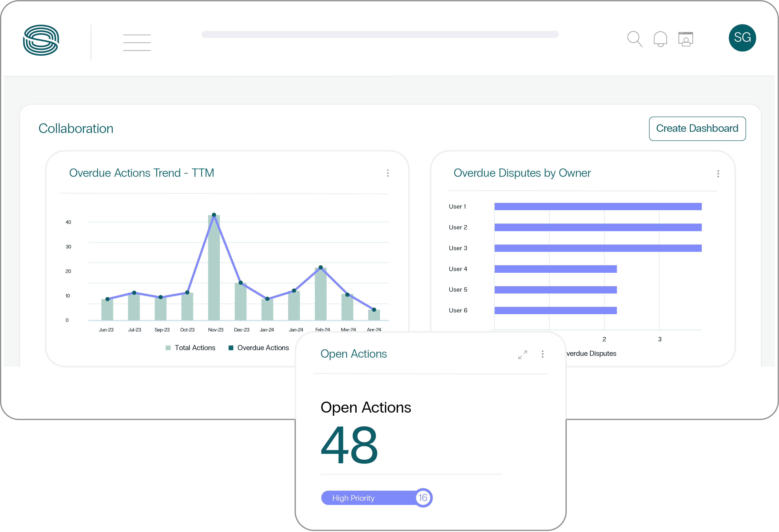779x532 pixels.
Task: Open the notifications bell
Action: (660, 39)
